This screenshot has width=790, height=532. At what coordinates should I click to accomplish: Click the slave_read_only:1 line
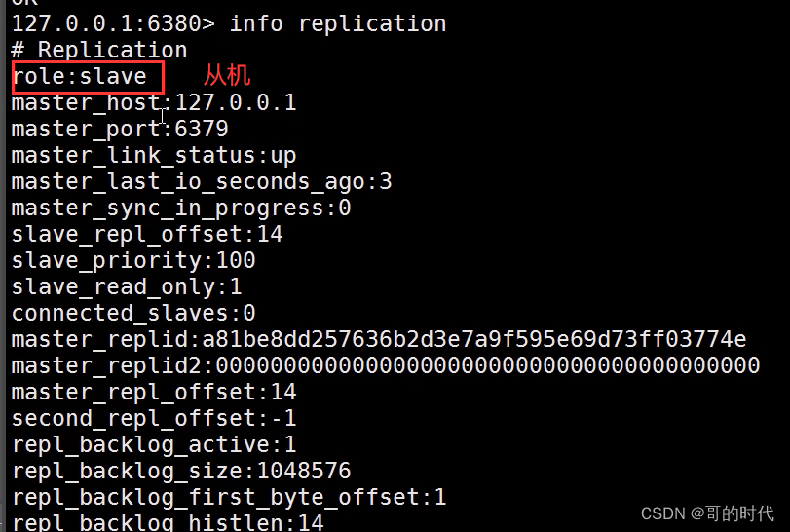pos(127,286)
